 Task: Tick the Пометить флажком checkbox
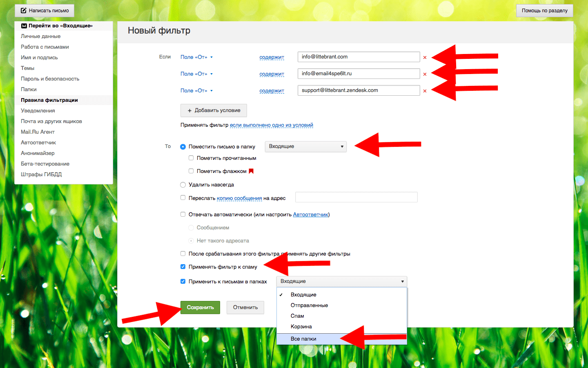pyautogui.click(x=191, y=171)
